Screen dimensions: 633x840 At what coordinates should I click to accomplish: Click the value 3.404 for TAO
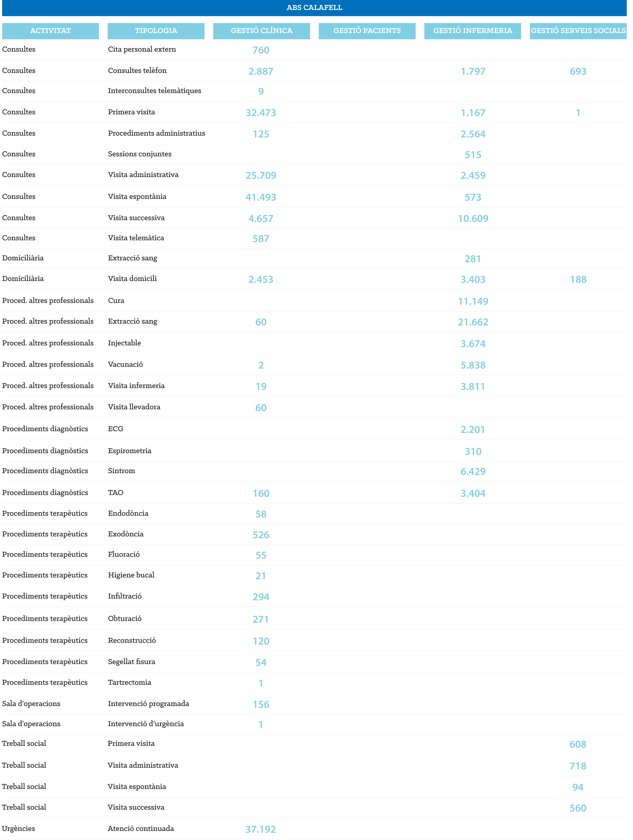point(473,494)
